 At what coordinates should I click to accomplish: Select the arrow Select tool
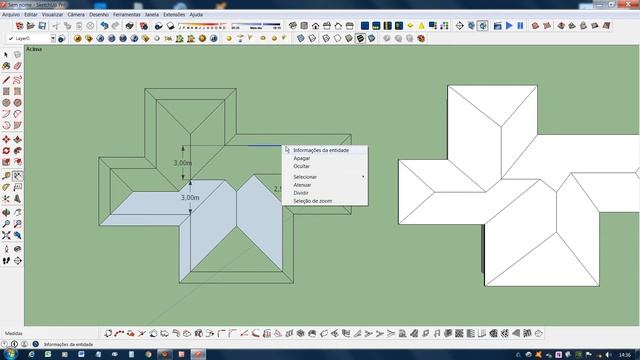tap(6, 55)
